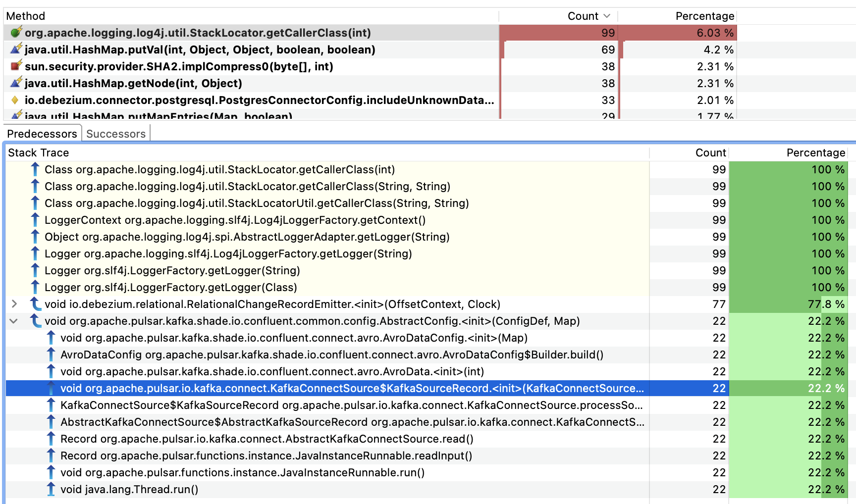
Task: Click the 6.03 % percentage bar
Action: pos(678,33)
